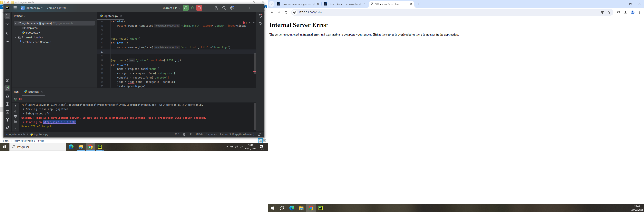Screen dimensions: 644x212
Task: Go to previous highlighted error in editor
Action: click(x=250, y=23)
